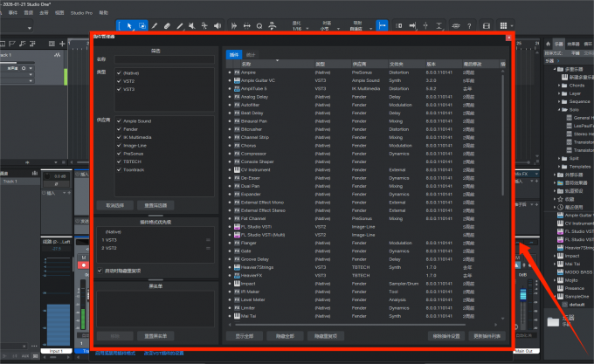Uncheck the Toontrack vendor filter
Image resolution: width=594 pixels, height=364 pixels.
(x=119, y=170)
